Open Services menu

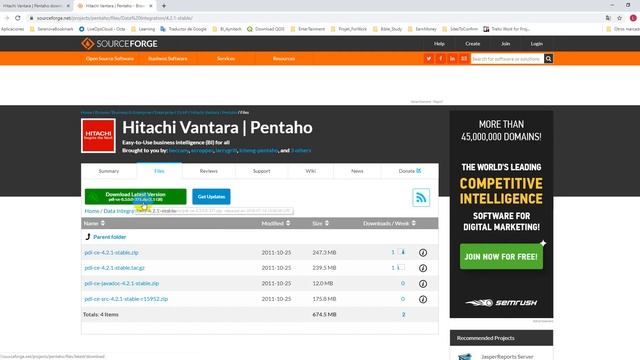(226, 59)
